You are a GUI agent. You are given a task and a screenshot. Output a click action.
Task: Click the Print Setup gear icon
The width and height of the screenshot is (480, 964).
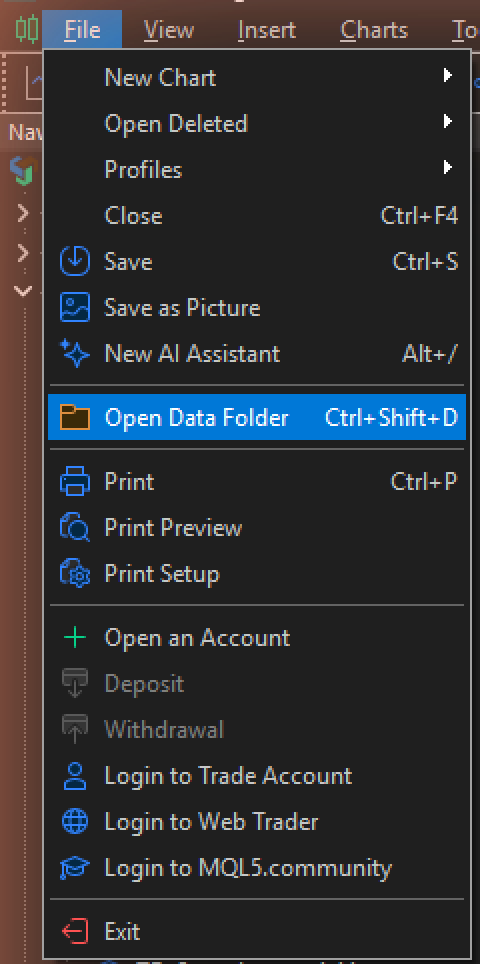point(74,574)
